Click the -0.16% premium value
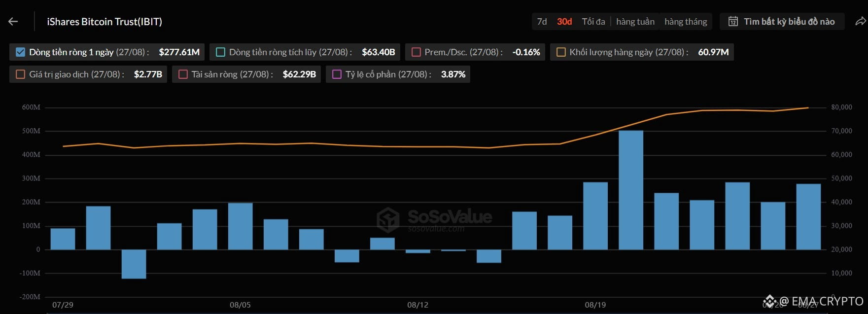This screenshot has height=314, width=868. click(526, 52)
